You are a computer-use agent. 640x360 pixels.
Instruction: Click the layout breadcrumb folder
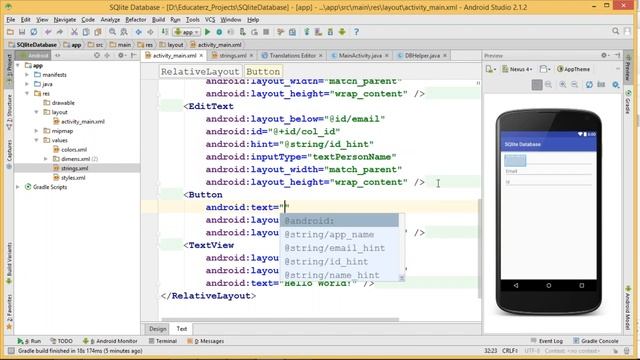tap(171, 45)
